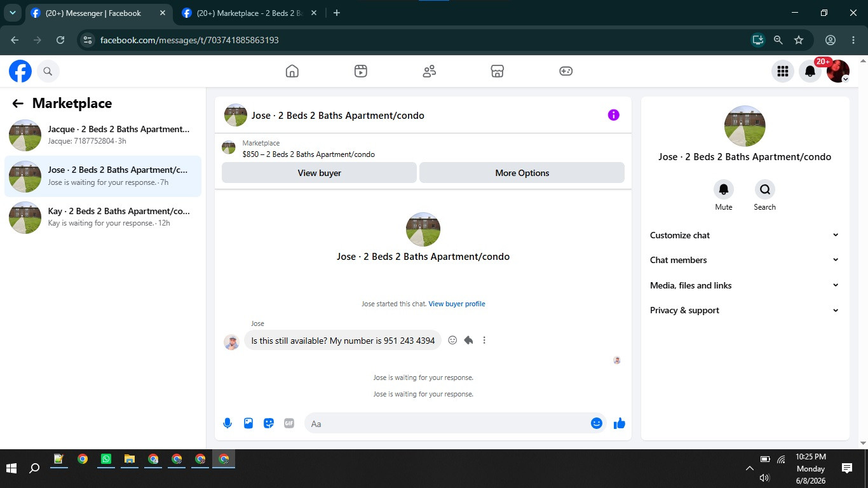The height and width of the screenshot is (488, 868).
Task: Send a thumbs-up like
Action: [x=620, y=423]
